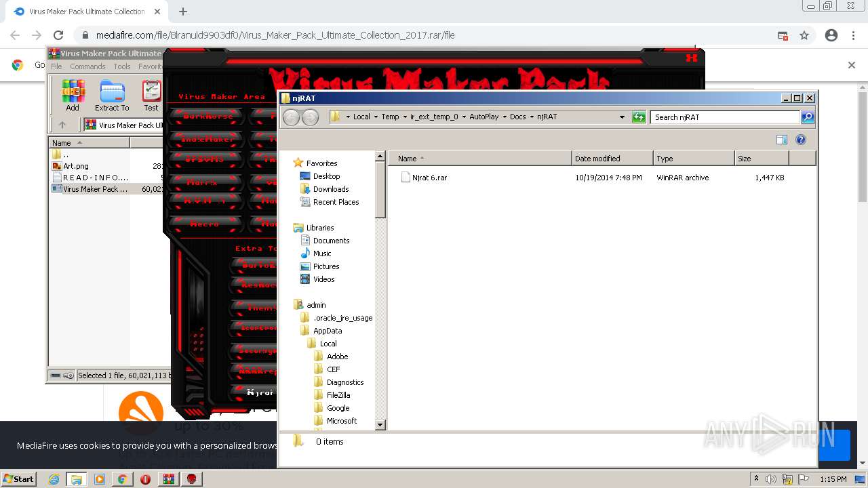868x488 pixels.
Task: Open the WinRAR File menu
Action: tap(56, 66)
